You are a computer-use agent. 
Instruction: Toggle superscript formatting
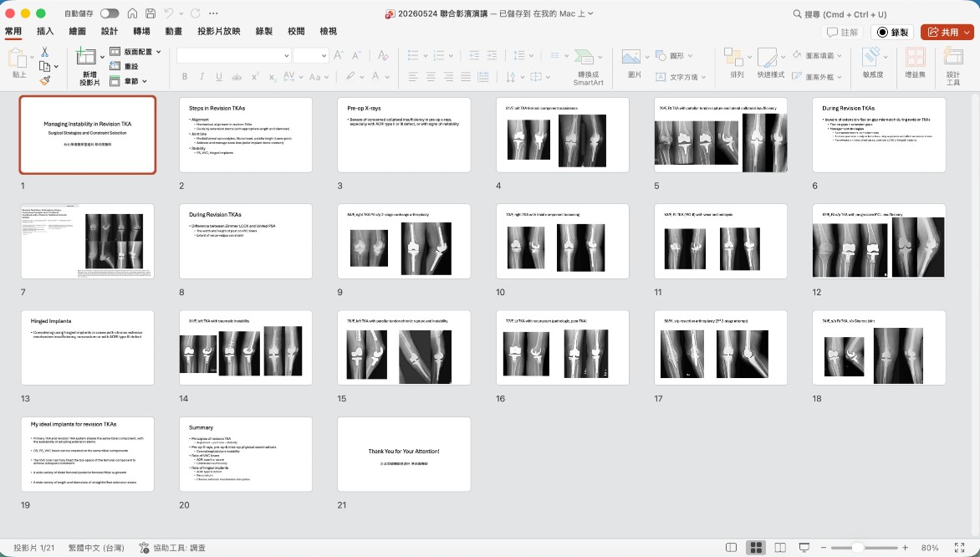255,76
